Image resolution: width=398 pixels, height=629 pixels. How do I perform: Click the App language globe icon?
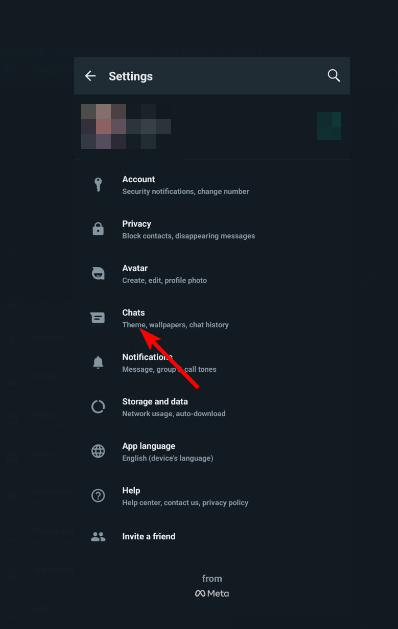(98, 451)
